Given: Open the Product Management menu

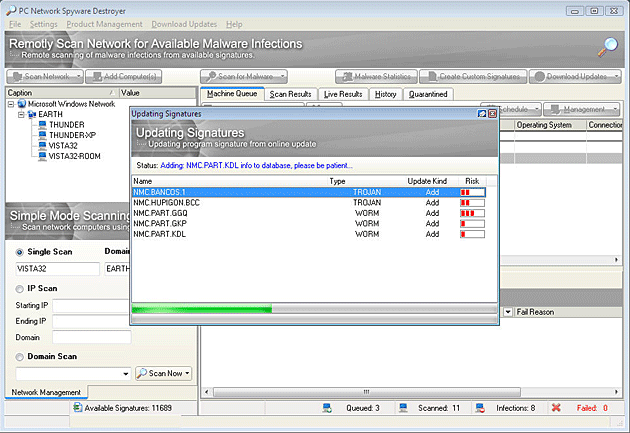Looking at the screenshot, I should 104,23.
